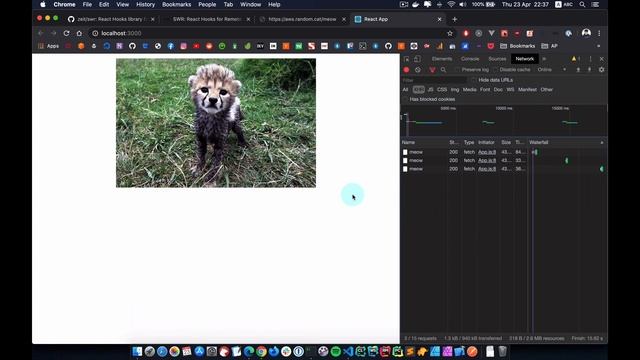The width and height of the screenshot is (640, 360).
Task: Expand bookmarks bar overflow chevron
Action: click(x=598, y=46)
